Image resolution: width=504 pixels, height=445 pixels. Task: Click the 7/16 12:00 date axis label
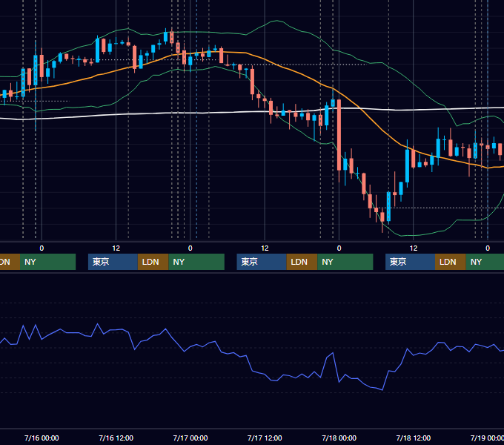point(116,438)
